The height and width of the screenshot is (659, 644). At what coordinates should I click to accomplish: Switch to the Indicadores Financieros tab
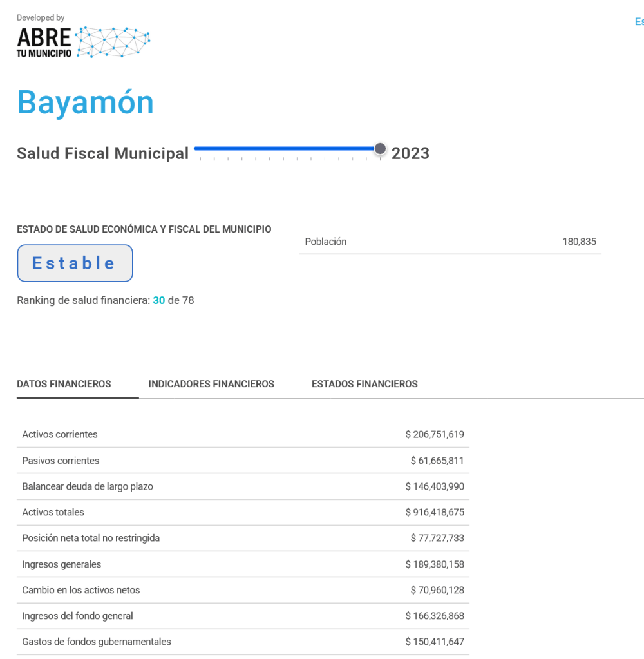coord(211,384)
